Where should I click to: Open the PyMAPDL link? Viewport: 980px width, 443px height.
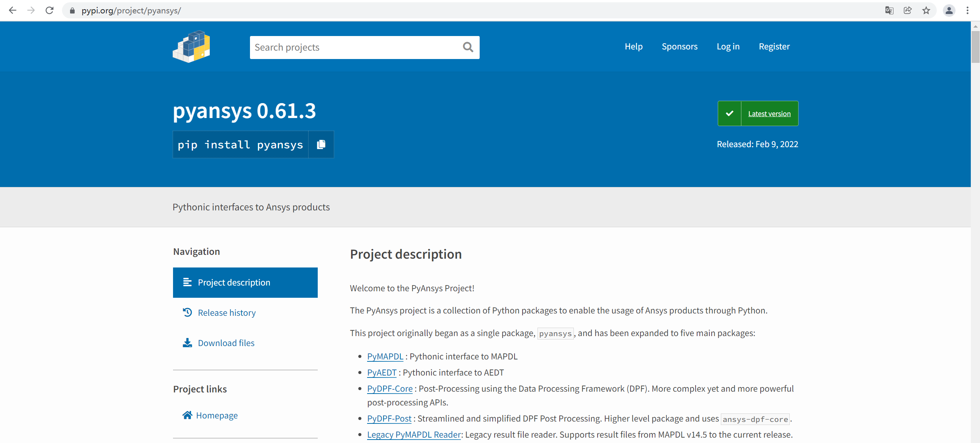click(x=385, y=356)
